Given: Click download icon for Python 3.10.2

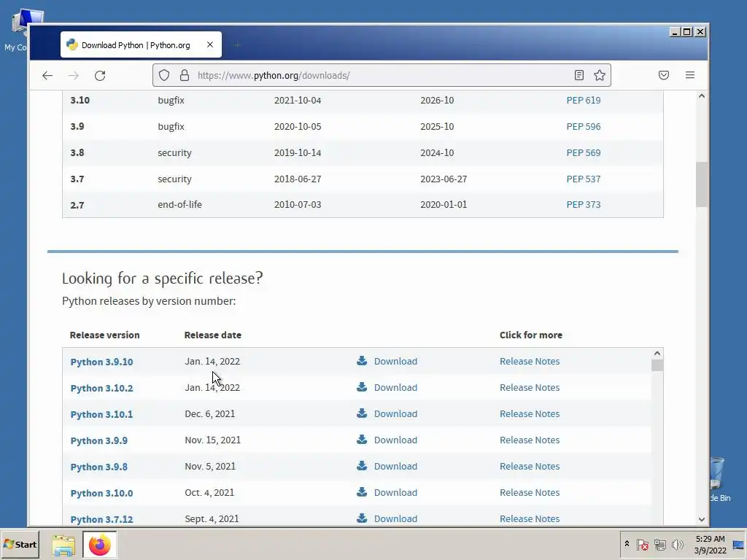Looking at the screenshot, I should (x=362, y=387).
